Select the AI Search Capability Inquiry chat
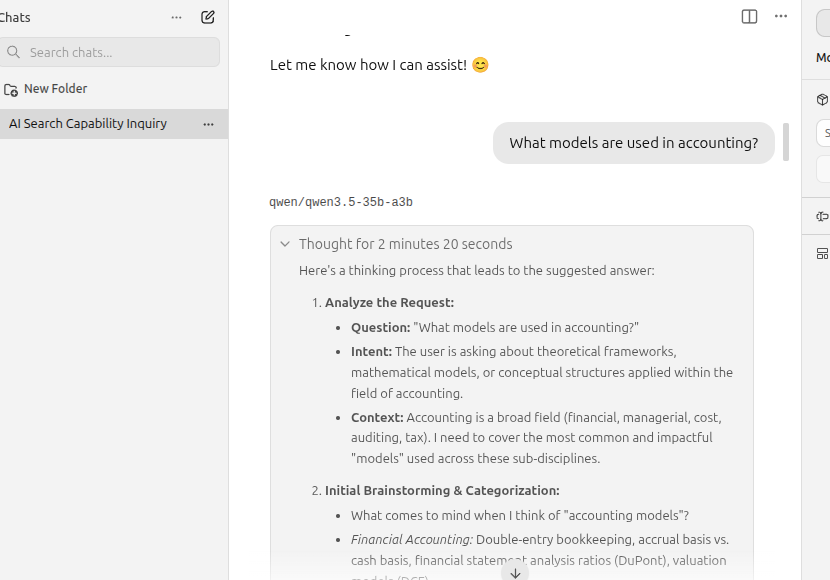The height and width of the screenshot is (580, 830). pos(88,124)
